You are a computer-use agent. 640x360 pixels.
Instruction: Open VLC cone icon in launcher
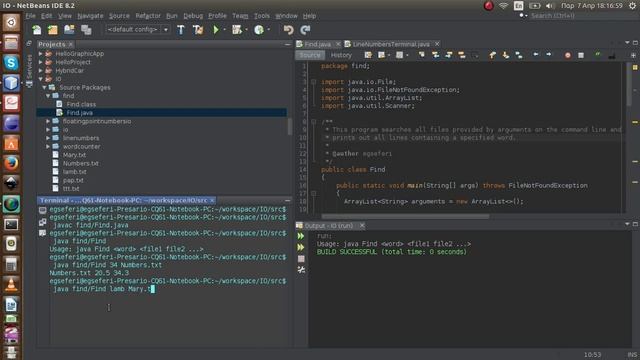click(x=11, y=284)
